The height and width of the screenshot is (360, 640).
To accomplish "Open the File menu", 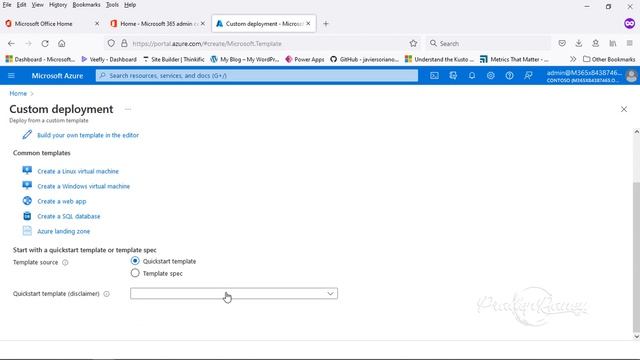I will (7, 5).
